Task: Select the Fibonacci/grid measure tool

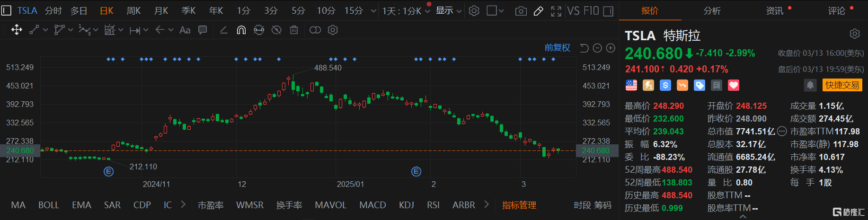Action: pos(109,30)
